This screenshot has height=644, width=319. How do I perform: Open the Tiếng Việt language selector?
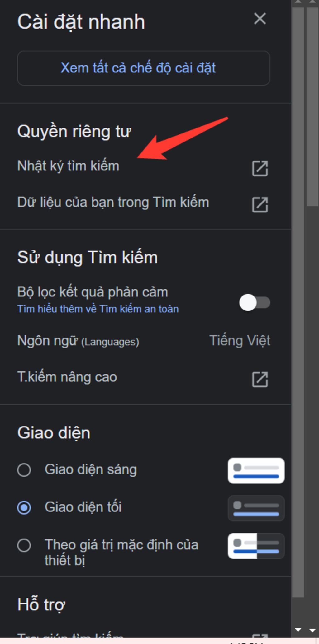[x=240, y=341]
